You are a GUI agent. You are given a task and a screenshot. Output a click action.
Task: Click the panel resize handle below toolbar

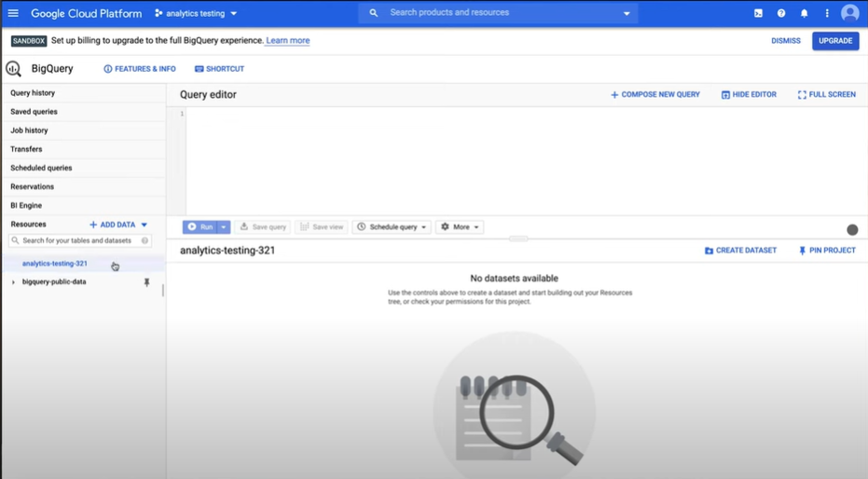coord(518,239)
